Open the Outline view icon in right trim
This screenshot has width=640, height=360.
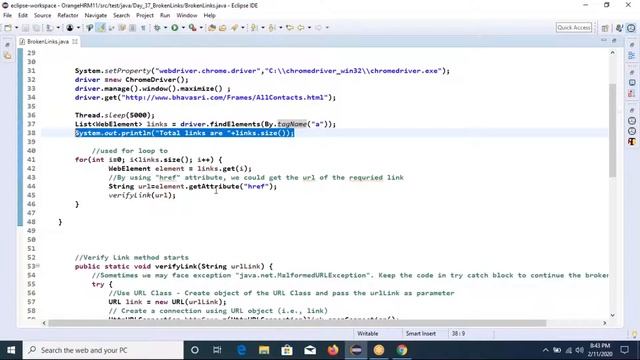(x=631, y=56)
